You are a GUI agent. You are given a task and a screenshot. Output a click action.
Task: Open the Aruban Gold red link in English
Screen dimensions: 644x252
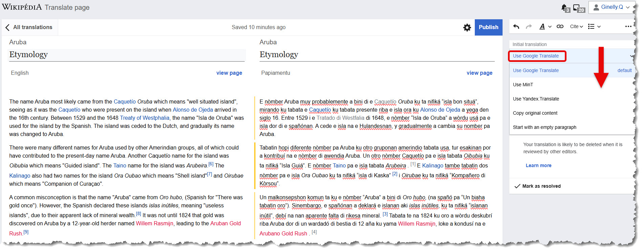tap(225, 223)
